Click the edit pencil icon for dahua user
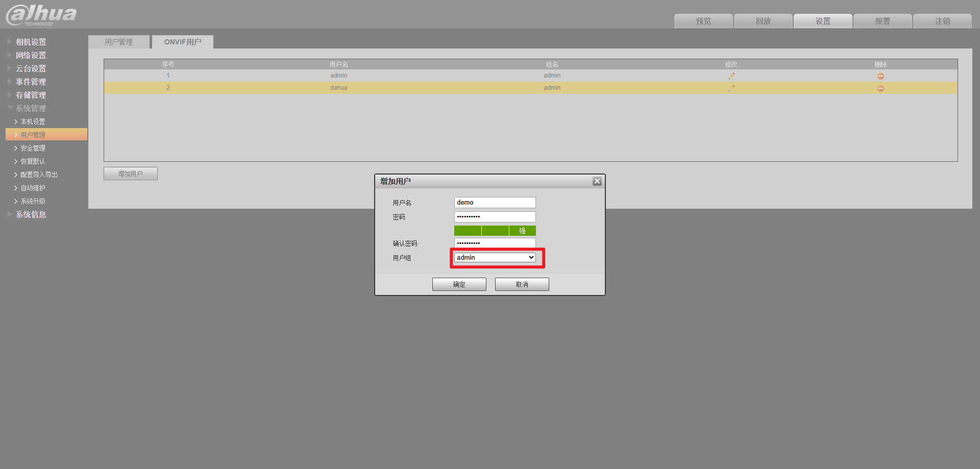This screenshot has height=469, width=980. (x=731, y=88)
